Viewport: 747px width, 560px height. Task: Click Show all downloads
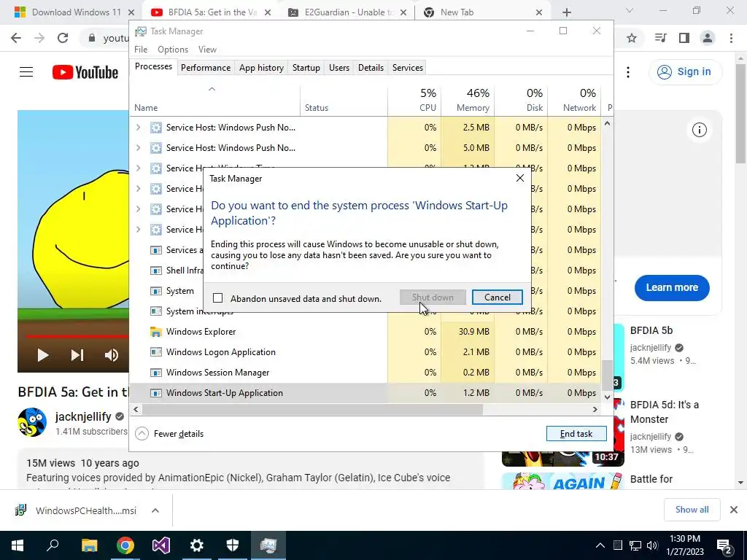pyautogui.click(x=692, y=510)
